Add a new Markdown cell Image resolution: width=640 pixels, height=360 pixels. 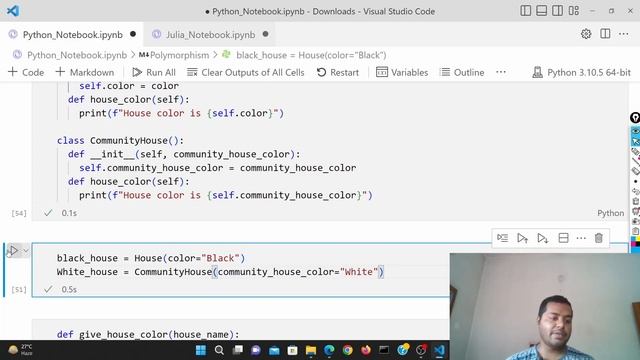tap(85, 72)
